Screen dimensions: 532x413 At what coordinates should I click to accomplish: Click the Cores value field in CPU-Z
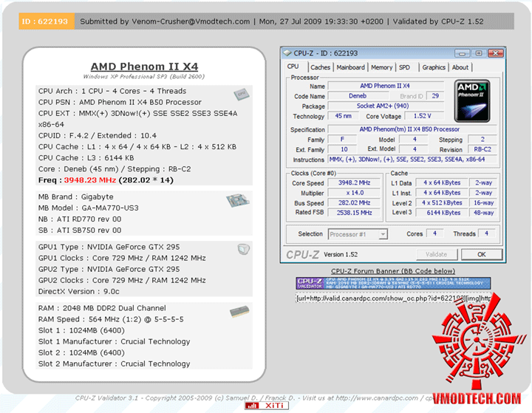pyautogui.click(x=434, y=233)
